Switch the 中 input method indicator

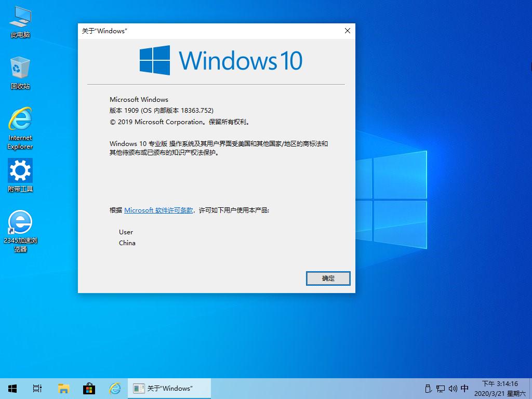[464, 388]
